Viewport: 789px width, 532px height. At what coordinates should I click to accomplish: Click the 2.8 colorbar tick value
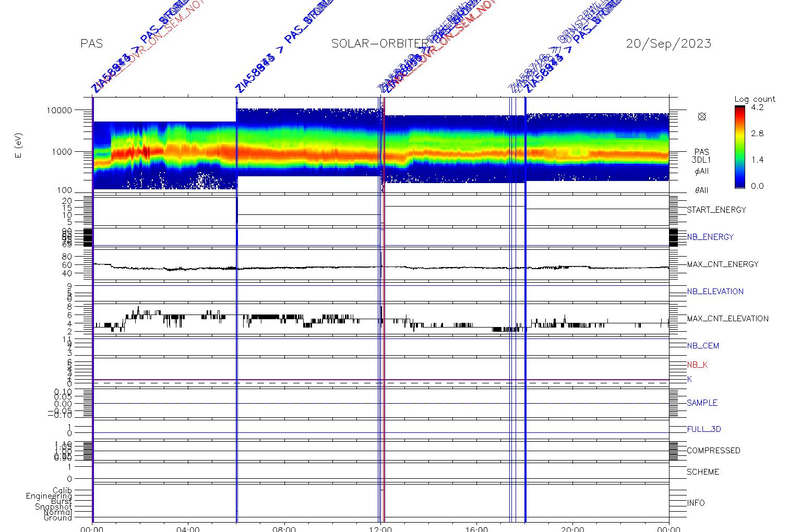click(x=757, y=134)
